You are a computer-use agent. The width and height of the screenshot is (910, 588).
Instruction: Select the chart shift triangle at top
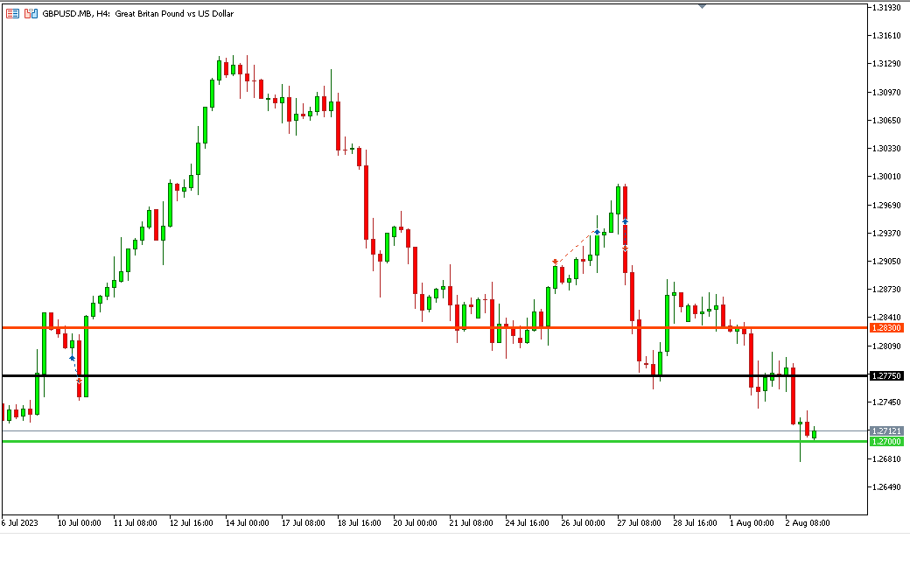click(703, 6)
